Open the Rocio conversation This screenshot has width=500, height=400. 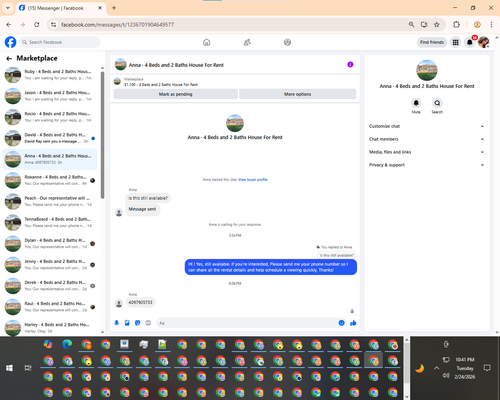[x=50, y=117]
